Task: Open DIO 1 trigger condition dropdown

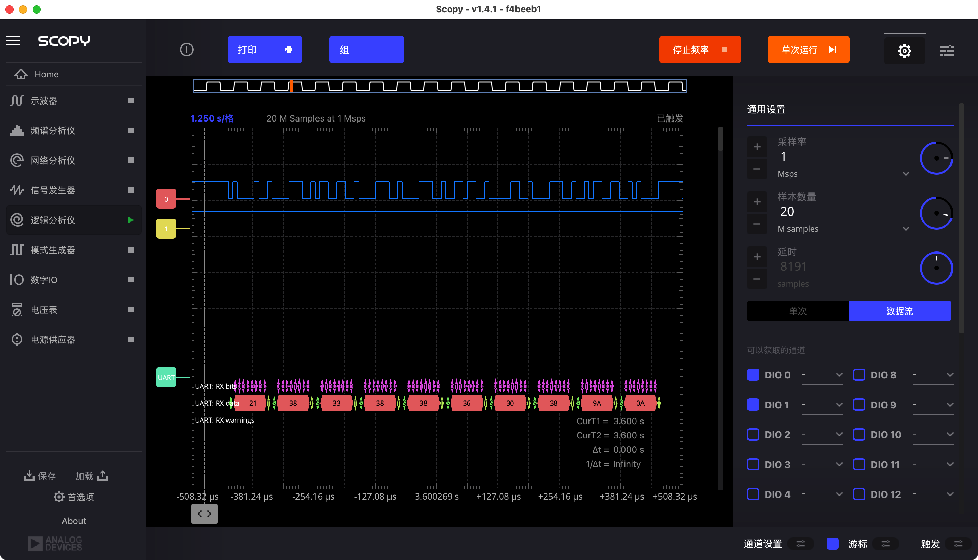Action: click(822, 405)
